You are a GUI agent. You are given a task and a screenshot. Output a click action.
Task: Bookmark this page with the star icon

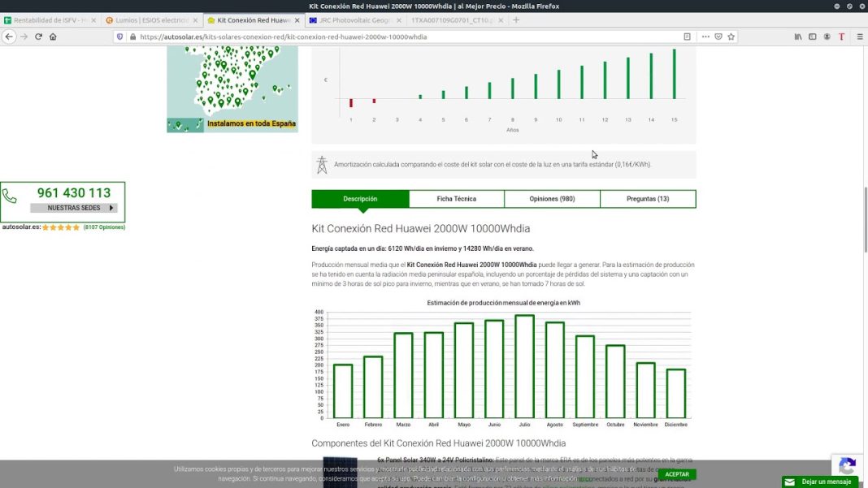coord(731,37)
